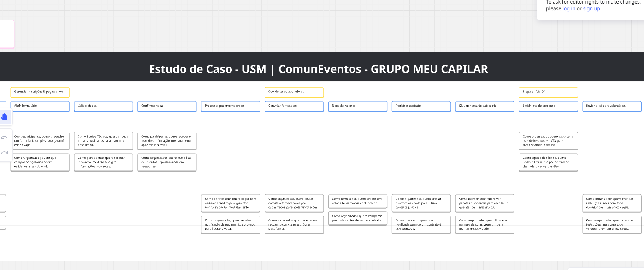The width and height of the screenshot is (644, 270).
Task: Select the 'Coordenar colaboradores' yellow card
Action: (x=294, y=92)
